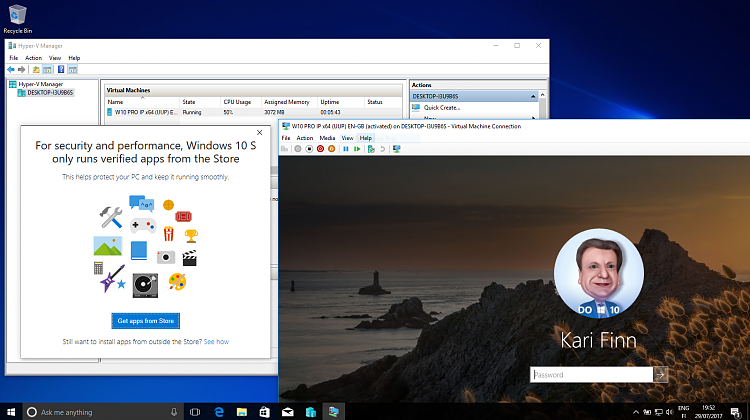This screenshot has width=750, height=420.
Task: Open the Recycle Bin desktop icon
Action: pyautogui.click(x=17, y=19)
